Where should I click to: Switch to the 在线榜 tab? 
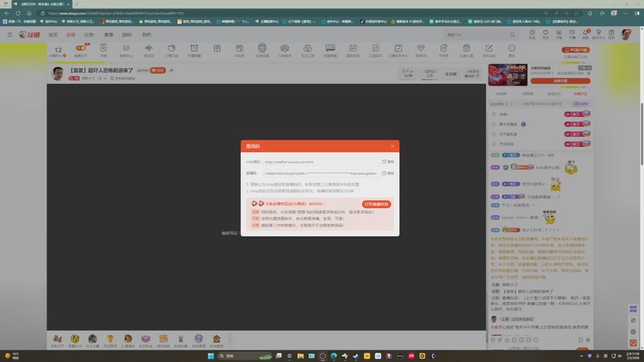pos(501,93)
